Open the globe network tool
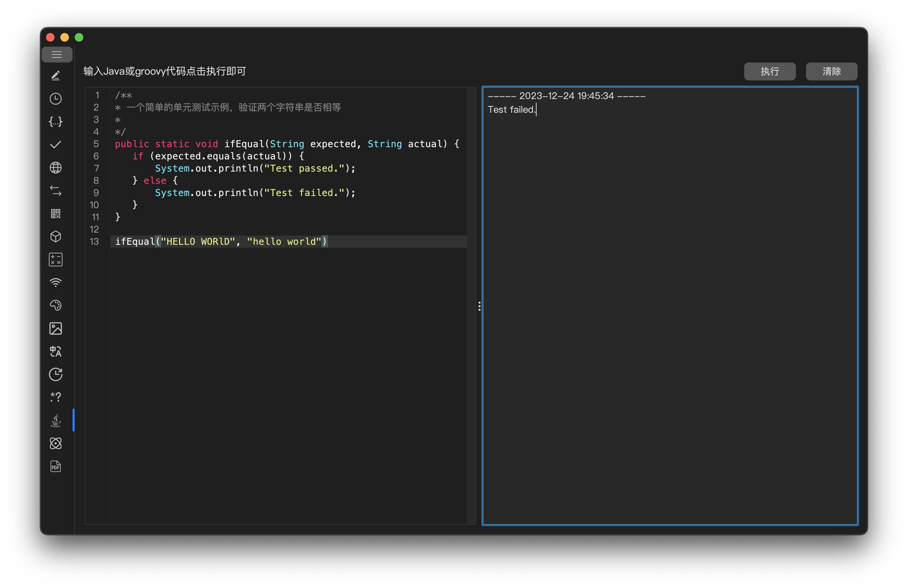 pyautogui.click(x=56, y=167)
